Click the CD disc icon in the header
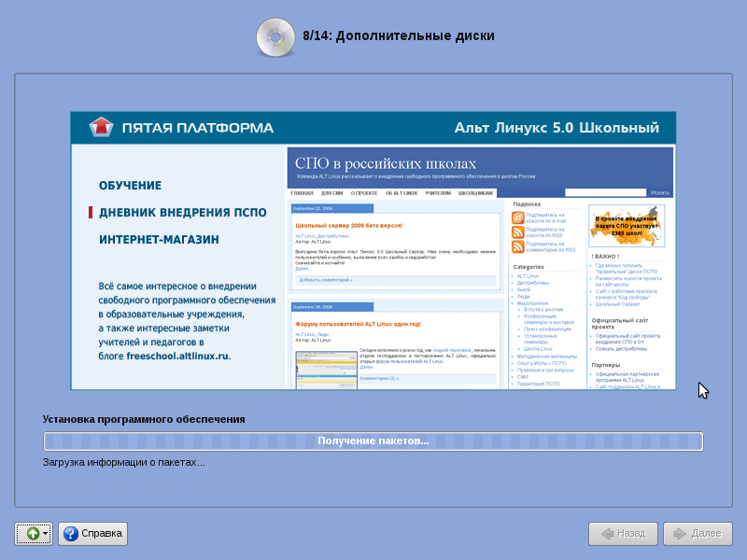 click(x=275, y=36)
